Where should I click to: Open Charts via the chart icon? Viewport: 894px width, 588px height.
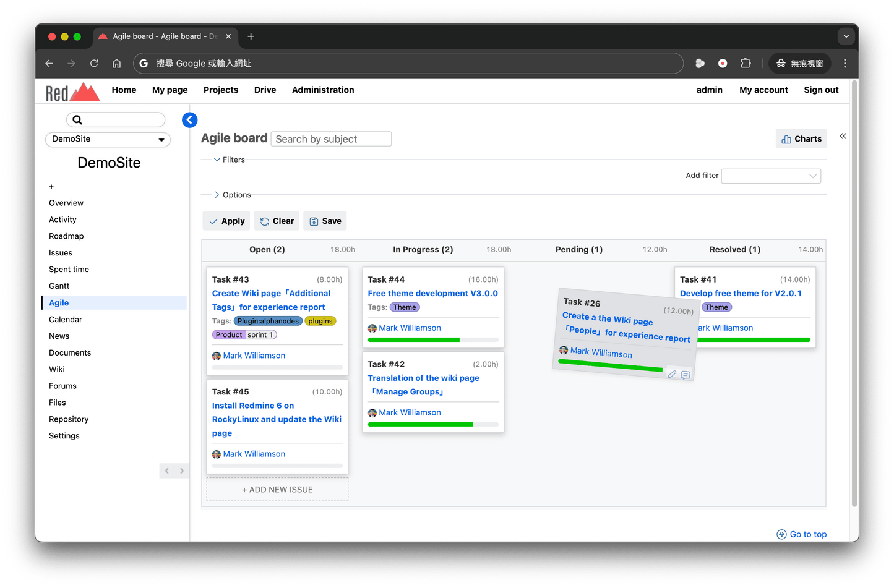pyautogui.click(x=786, y=138)
